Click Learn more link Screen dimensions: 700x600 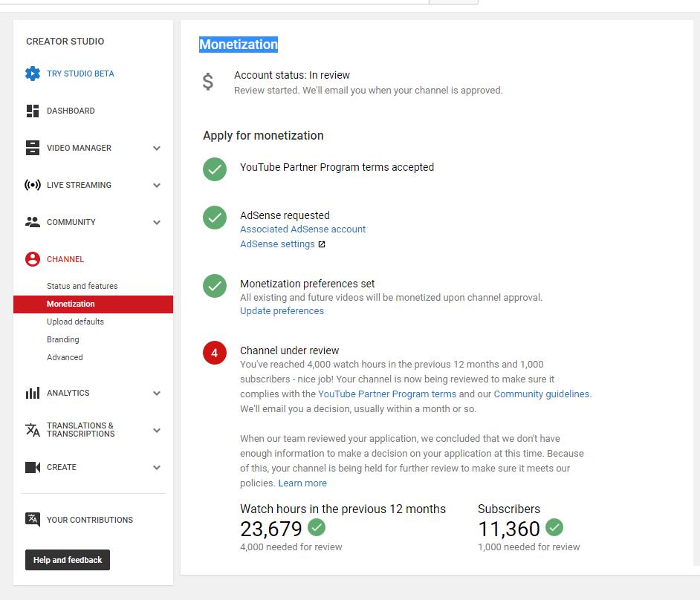[x=302, y=483]
